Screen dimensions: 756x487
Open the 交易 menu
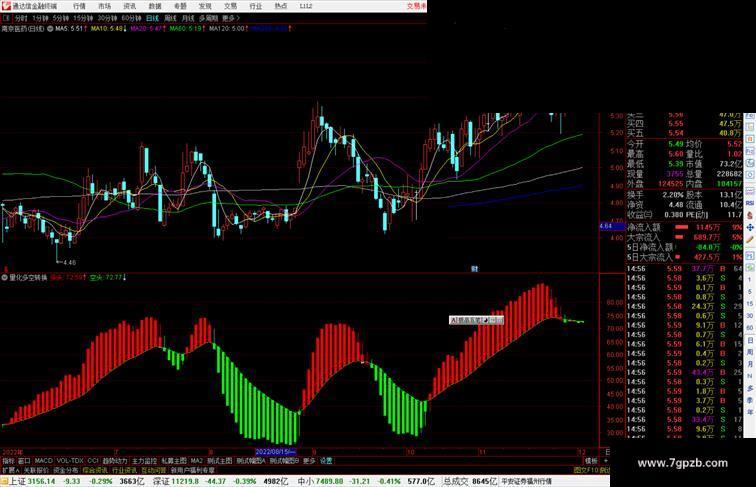[x=230, y=6]
